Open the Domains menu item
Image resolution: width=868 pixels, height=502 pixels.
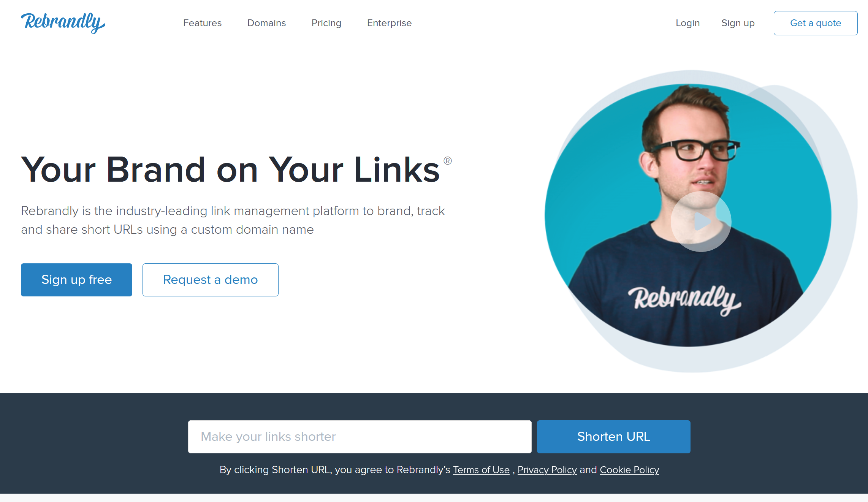(266, 23)
